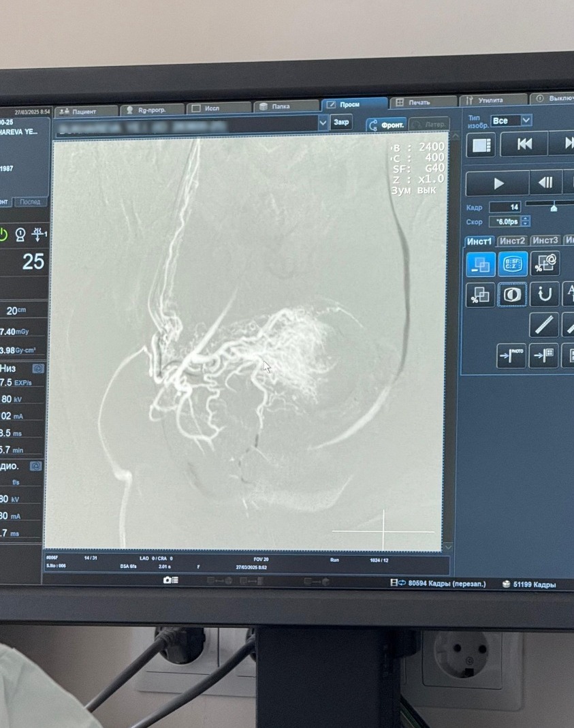This screenshot has width=574, height=728.
Task: Click the send-to-PHOTO icon
Action: (511, 355)
